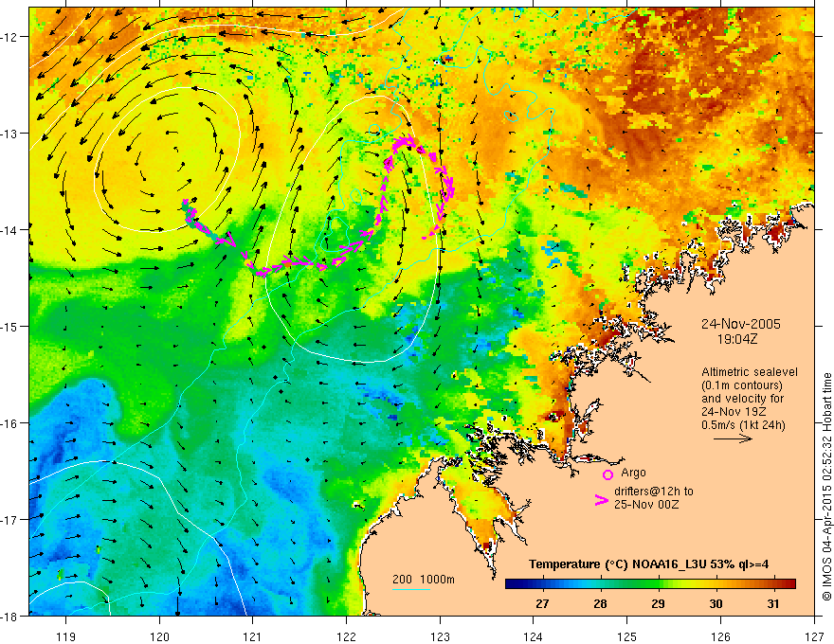The height and width of the screenshot is (644, 834).
Task: Click the '200 1000m' depth label
Action: (x=424, y=580)
